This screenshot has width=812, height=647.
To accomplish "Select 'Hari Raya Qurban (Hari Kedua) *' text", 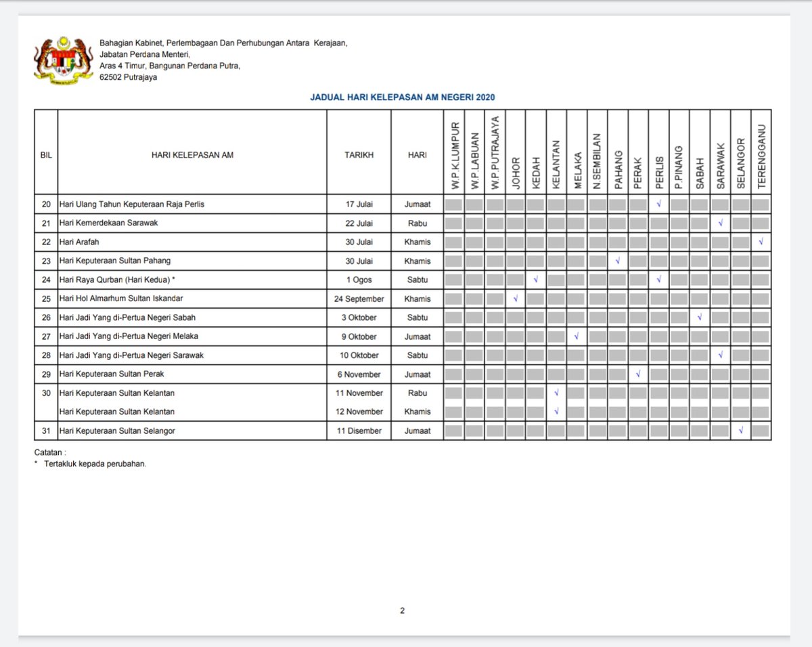I will 118,280.
